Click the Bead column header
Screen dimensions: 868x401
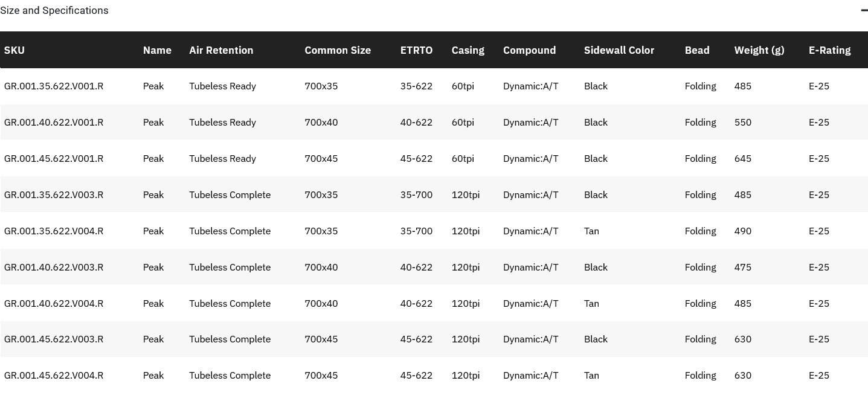point(697,50)
